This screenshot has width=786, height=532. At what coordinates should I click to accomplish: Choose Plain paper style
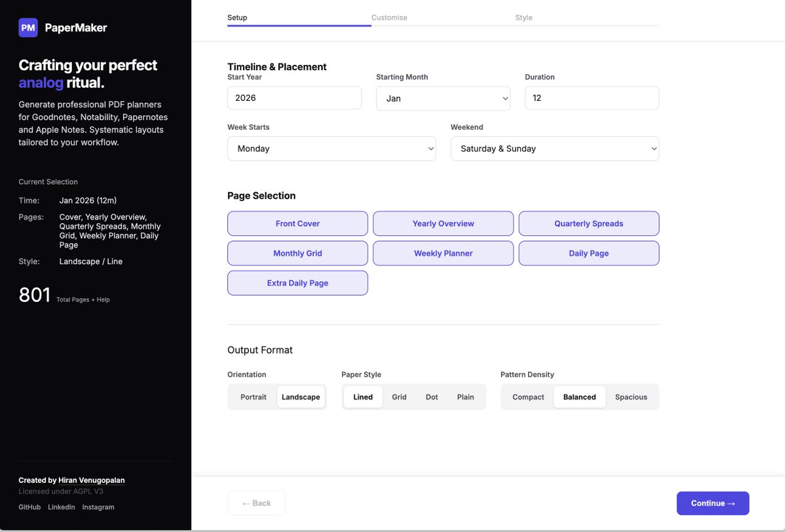point(466,397)
